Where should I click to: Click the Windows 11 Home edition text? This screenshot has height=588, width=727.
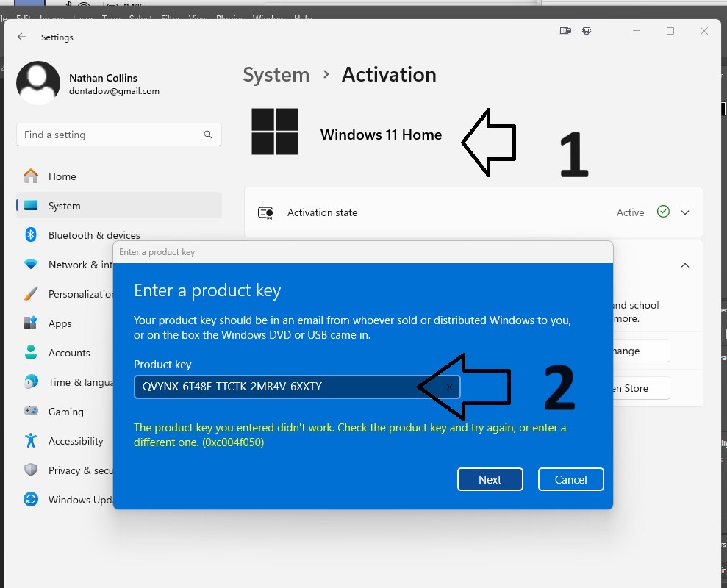[381, 135]
